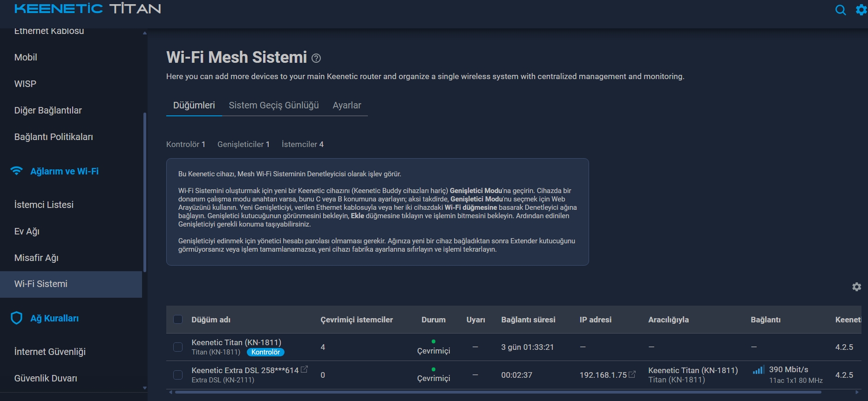Click the table horizontal scrollbar
The height and width of the screenshot is (401, 868).
tap(498, 392)
